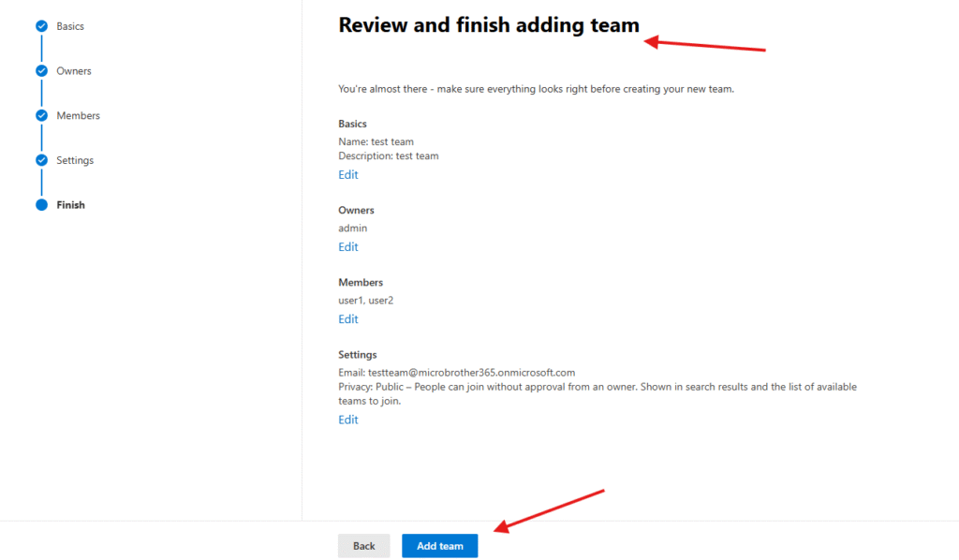Click Edit under the Owners section
Screen dimensions: 959x560
pyautogui.click(x=347, y=247)
